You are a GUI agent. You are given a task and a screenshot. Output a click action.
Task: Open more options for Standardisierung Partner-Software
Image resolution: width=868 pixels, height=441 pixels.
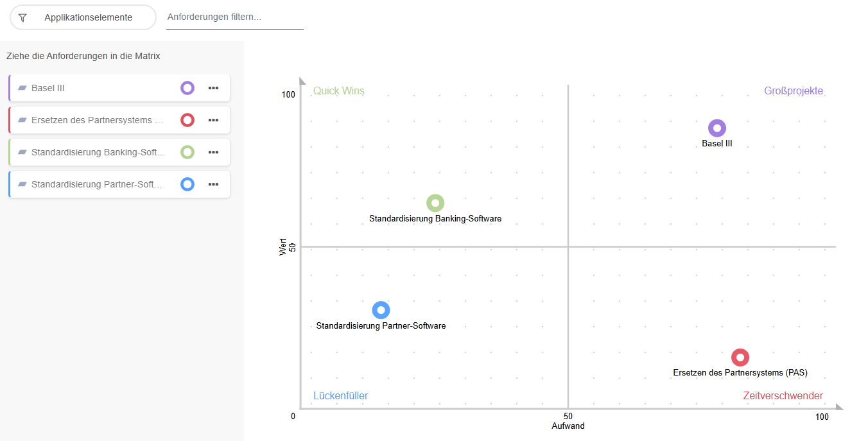[214, 184]
